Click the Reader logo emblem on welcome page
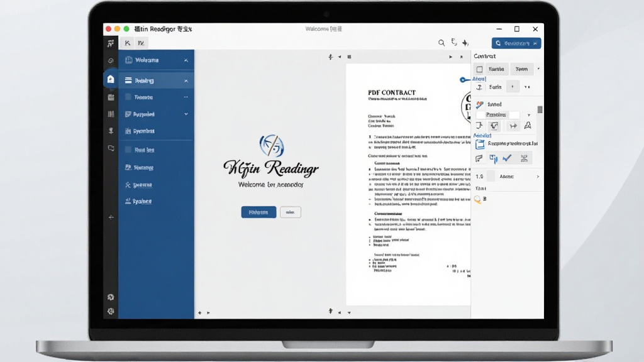The width and height of the screenshot is (644, 362). (x=272, y=145)
